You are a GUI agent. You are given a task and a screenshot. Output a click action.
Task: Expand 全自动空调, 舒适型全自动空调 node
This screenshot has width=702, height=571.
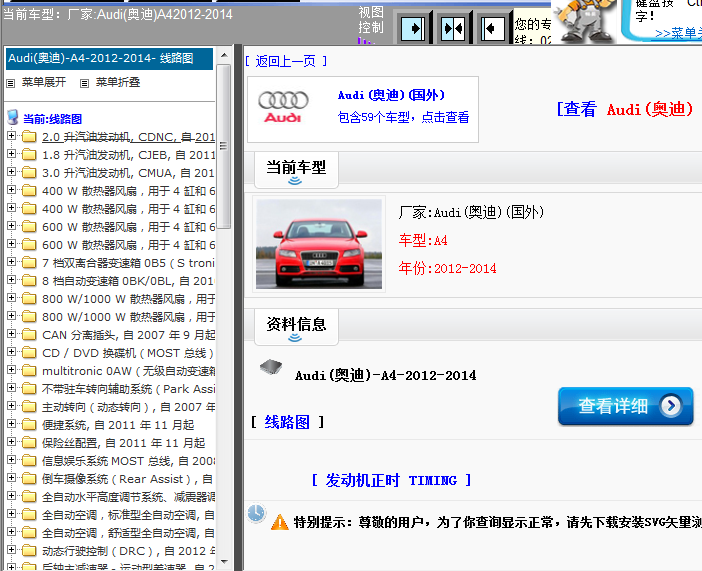point(11,532)
